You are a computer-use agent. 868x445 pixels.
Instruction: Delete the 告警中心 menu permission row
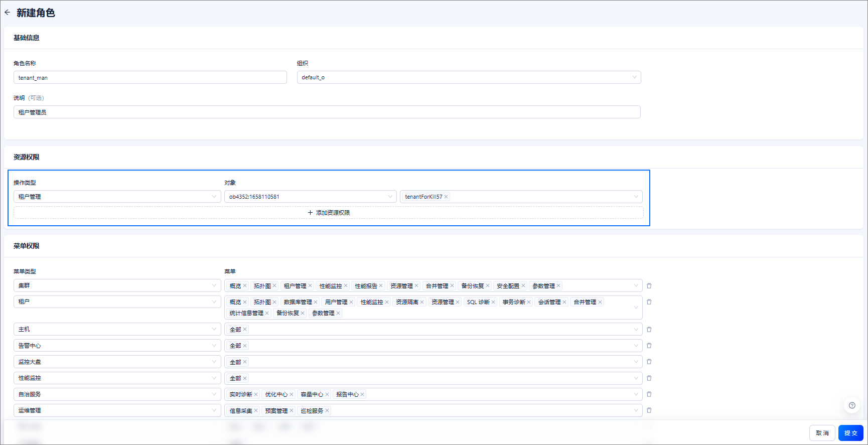click(x=649, y=345)
